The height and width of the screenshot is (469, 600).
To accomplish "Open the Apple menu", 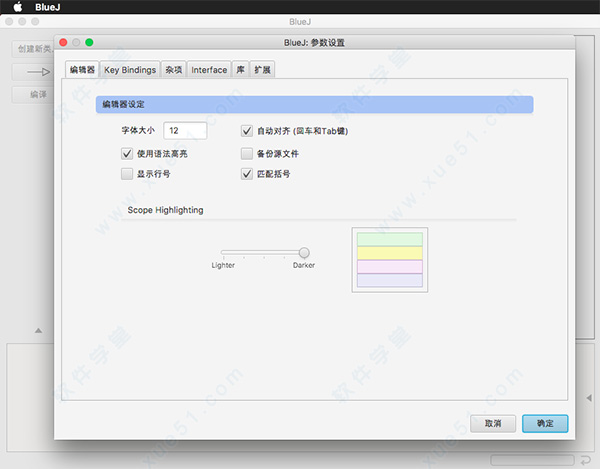I will click(x=18, y=7).
